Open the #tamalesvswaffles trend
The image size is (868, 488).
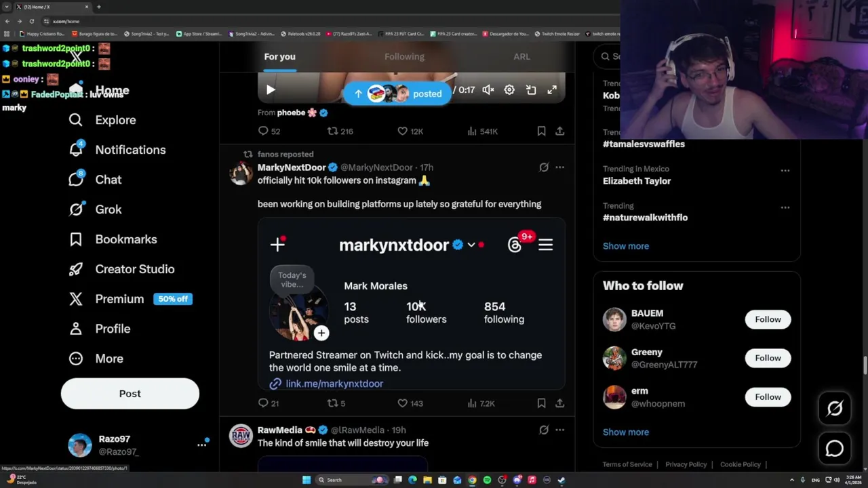644,144
